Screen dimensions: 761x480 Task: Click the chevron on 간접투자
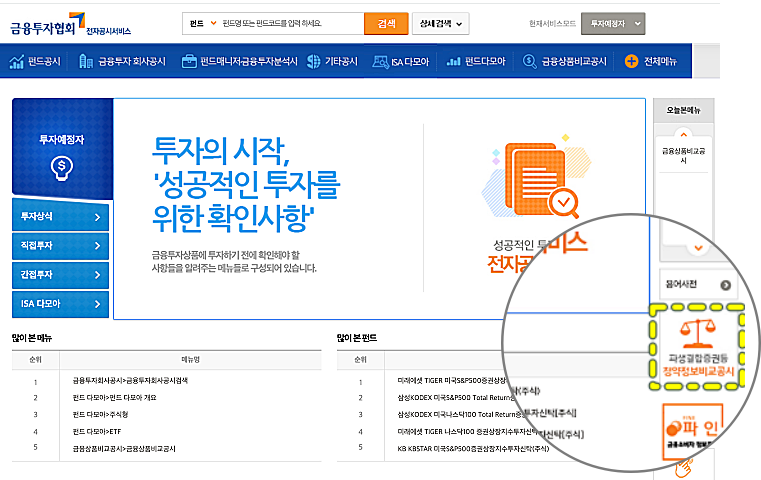[x=97, y=275]
